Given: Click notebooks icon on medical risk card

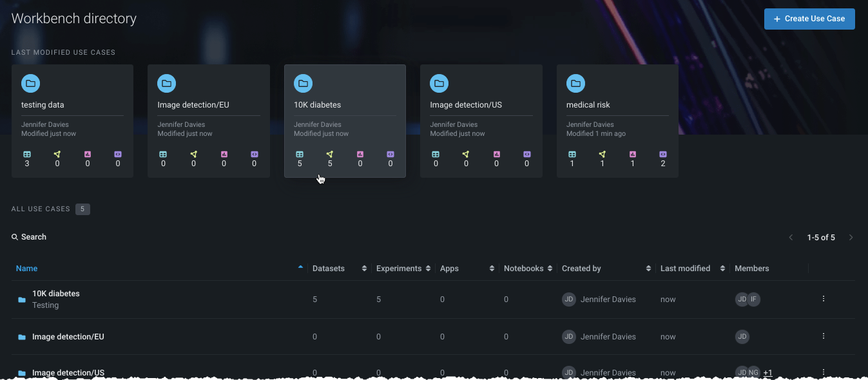Looking at the screenshot, I should pos(663,155).
